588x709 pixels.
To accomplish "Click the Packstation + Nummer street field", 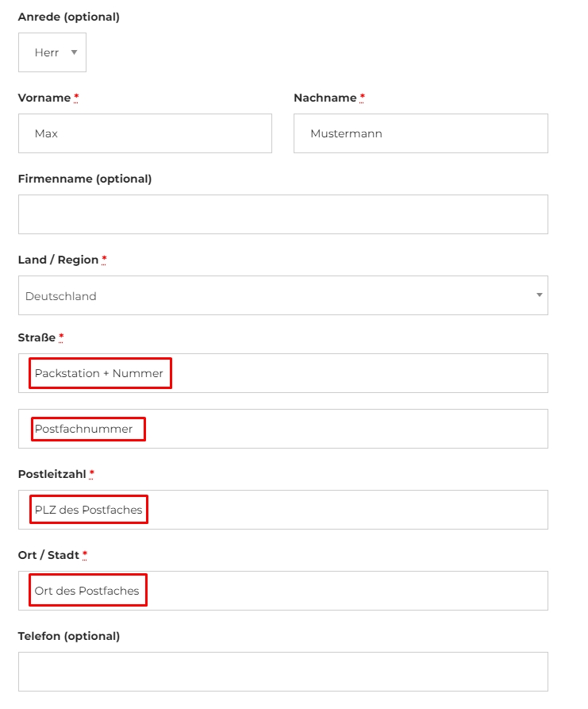I will [x=282, y=373].
